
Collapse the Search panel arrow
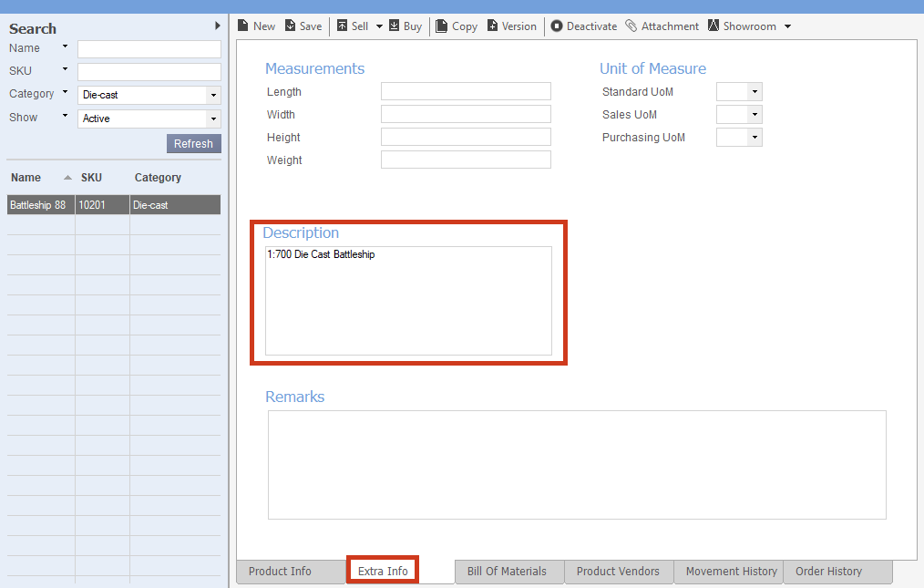click(x=218, y=26)
